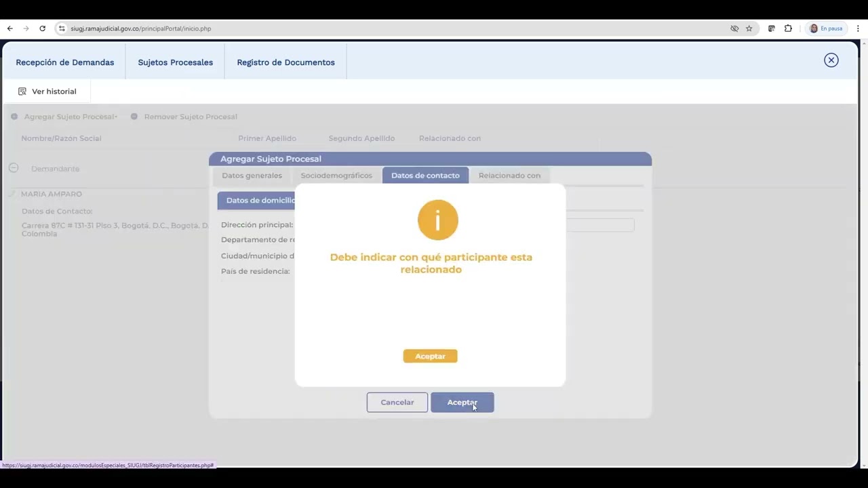868x488 pixels.
Task: Open Sujetos Procesales menu
Action: (175, 62)
